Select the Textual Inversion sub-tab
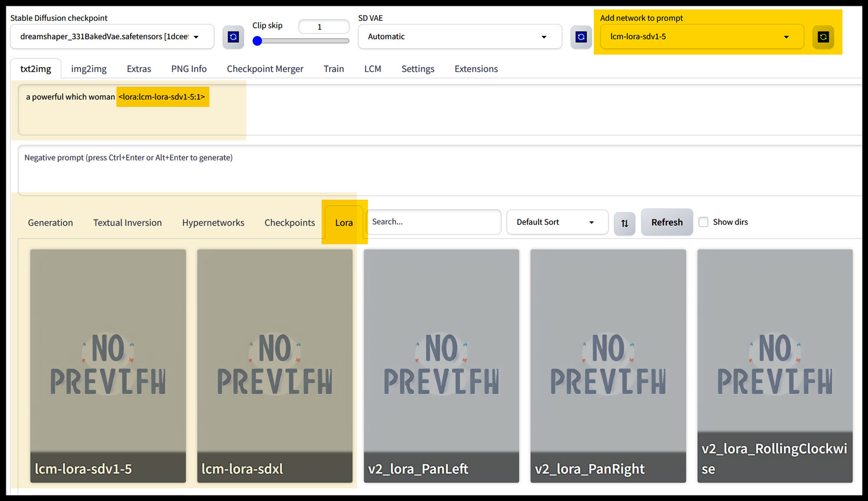This screenshot has height=501, width=868. pos(127,223)
